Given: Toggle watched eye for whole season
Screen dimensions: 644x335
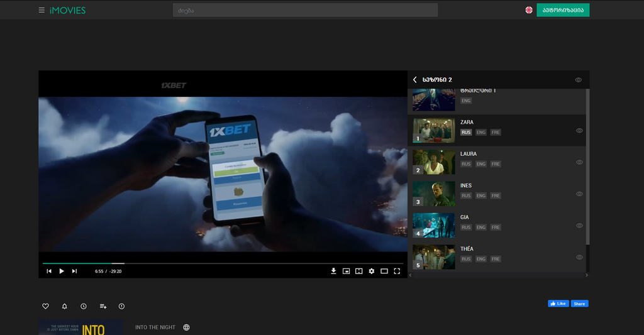Looking at the screenshot, I should pyautogui.click(x=579, y=80).
